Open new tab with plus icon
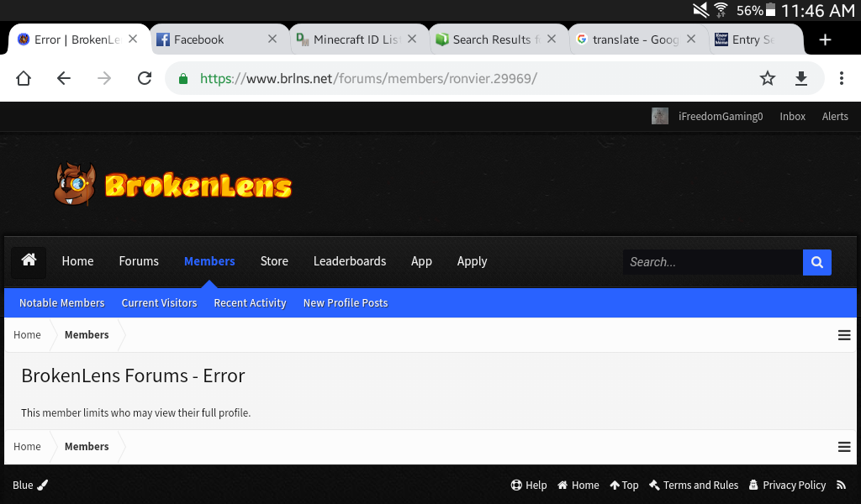Image resolution: width=861 pixels, height=504 pixels. coord(825,39)
